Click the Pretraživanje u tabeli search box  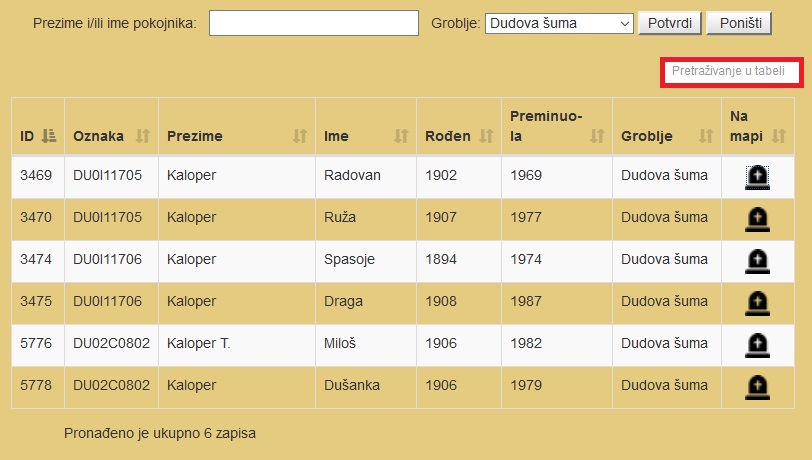point(732,72)
